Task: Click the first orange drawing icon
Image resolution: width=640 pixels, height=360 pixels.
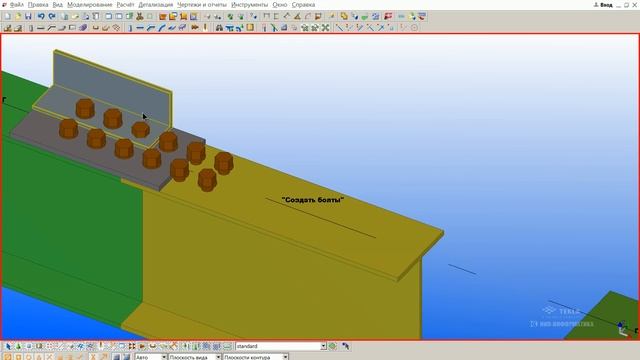Action: [162, 16]
